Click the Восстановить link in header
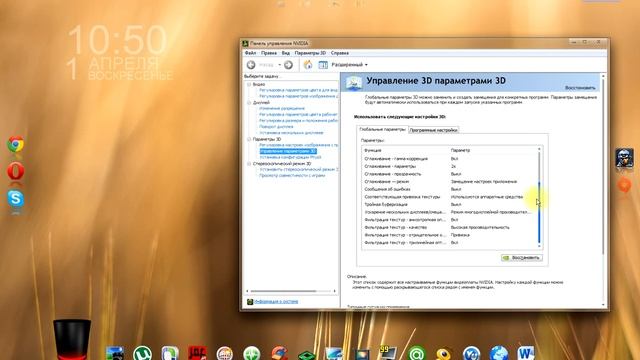 click(x=580, y=88)
